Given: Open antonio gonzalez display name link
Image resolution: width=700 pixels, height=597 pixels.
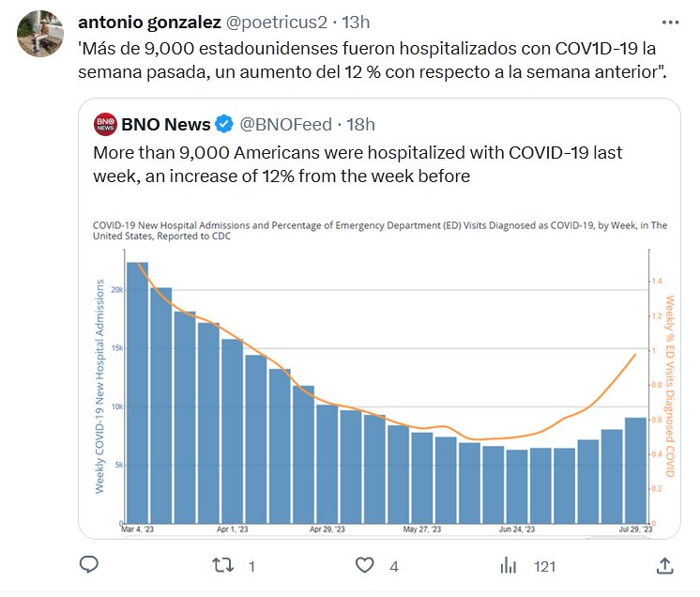Looking at the screenshot, I should (147, 22).
